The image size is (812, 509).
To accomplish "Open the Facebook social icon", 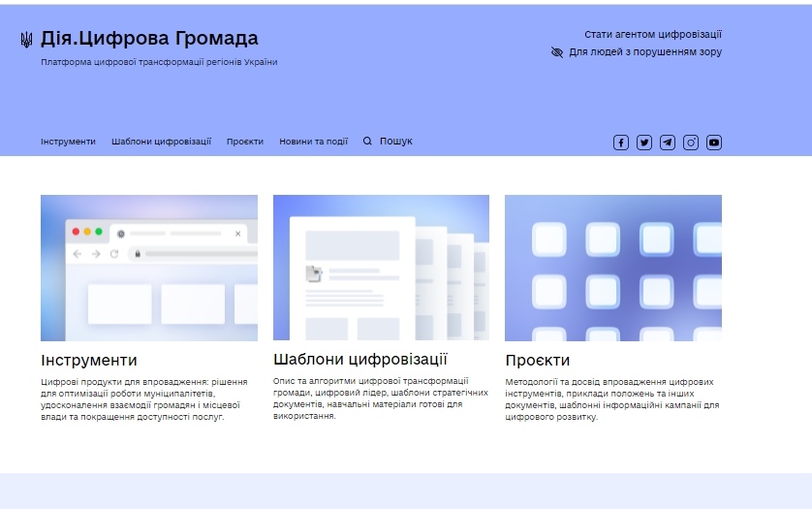I will coord(621,143).
